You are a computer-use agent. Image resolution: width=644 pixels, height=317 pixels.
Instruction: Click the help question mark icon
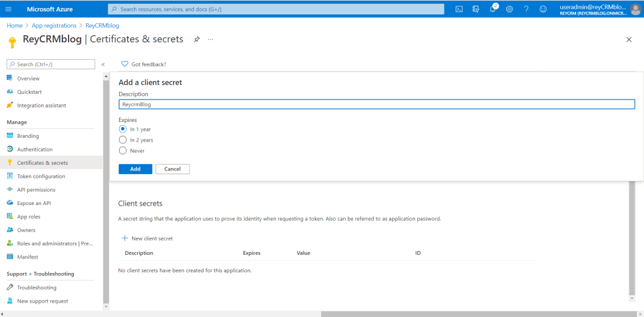(526, 9)
